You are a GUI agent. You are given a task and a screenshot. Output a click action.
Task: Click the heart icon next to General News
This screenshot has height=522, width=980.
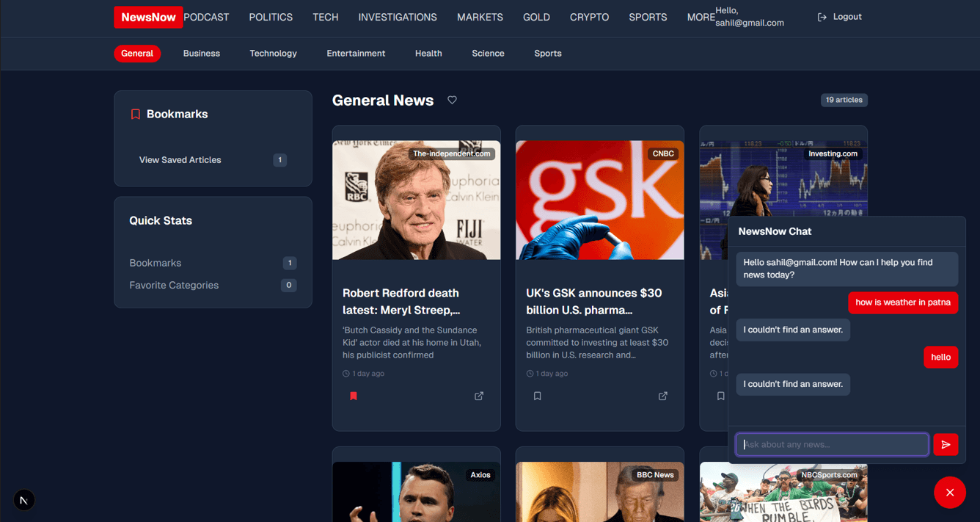(x=452, y=100)
